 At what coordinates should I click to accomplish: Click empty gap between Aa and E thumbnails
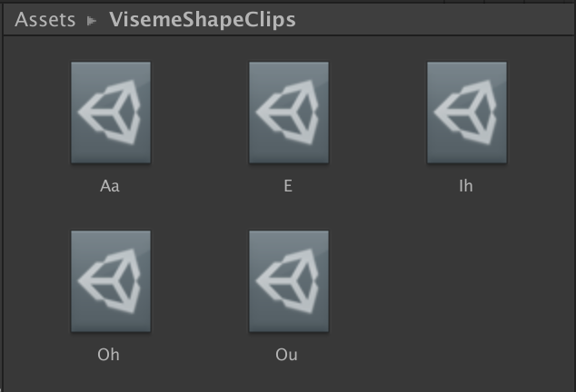200,113
